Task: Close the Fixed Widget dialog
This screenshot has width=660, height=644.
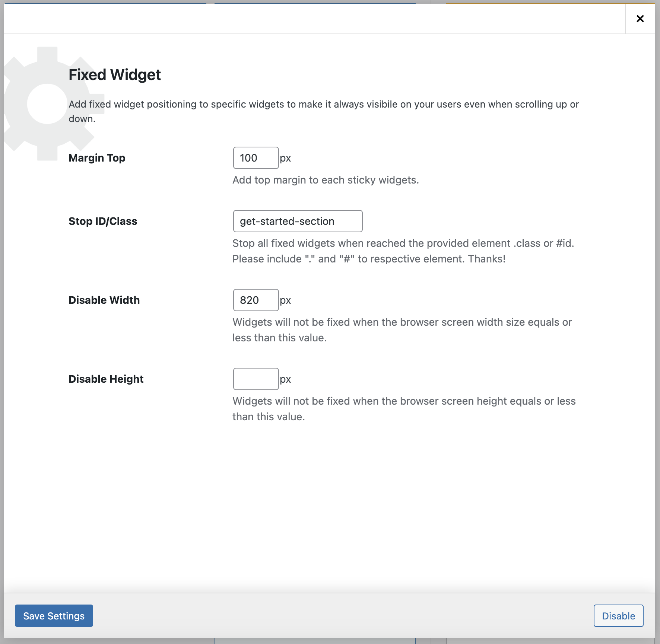Action: (640, 19)
